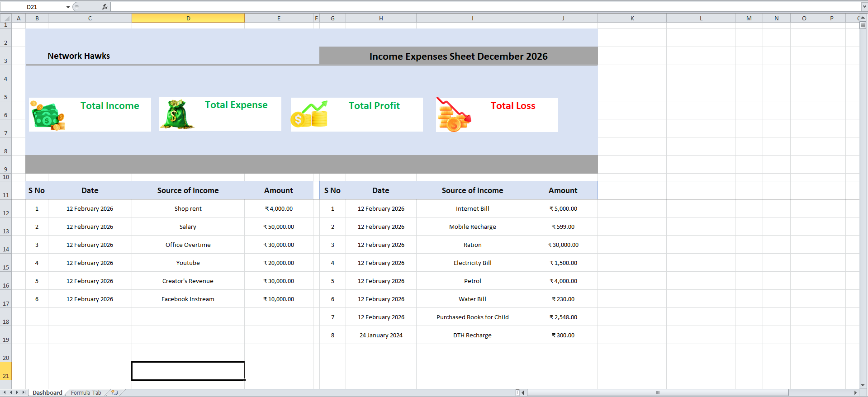The image size is (868, 397).
Task: Select the '₹ 50,000.00' Salary amount cell
Action: [x=279, y=227]
